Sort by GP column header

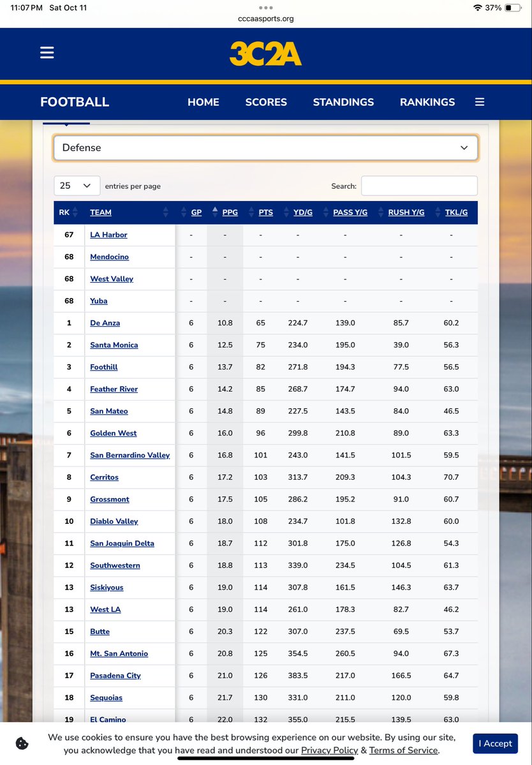pyautogui.click(x=196, y=212)
